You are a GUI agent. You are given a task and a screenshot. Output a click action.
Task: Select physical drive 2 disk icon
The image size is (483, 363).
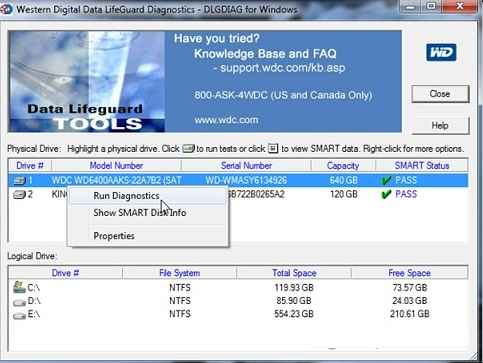(19, 194)
